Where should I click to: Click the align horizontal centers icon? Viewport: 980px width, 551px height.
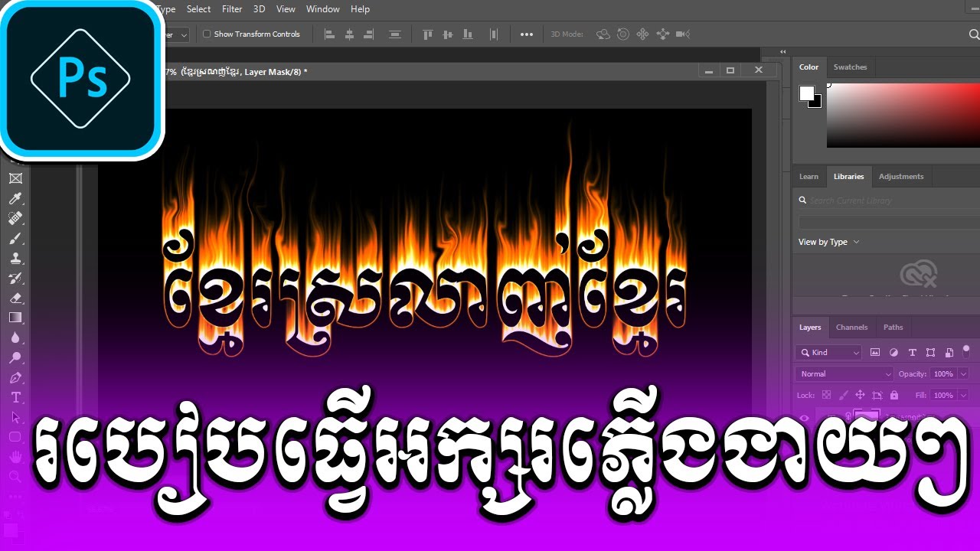click(349, 34)
